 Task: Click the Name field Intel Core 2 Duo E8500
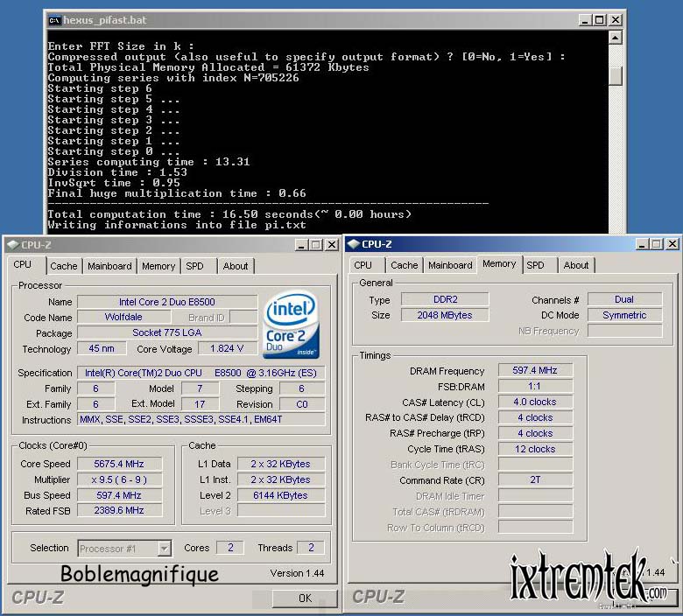click(167, 302)
